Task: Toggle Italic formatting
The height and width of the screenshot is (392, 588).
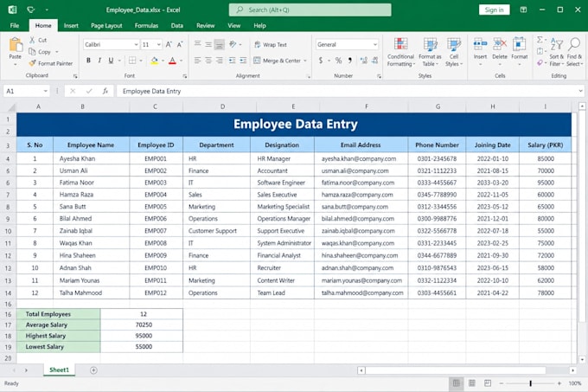Action: click(99, 60)
